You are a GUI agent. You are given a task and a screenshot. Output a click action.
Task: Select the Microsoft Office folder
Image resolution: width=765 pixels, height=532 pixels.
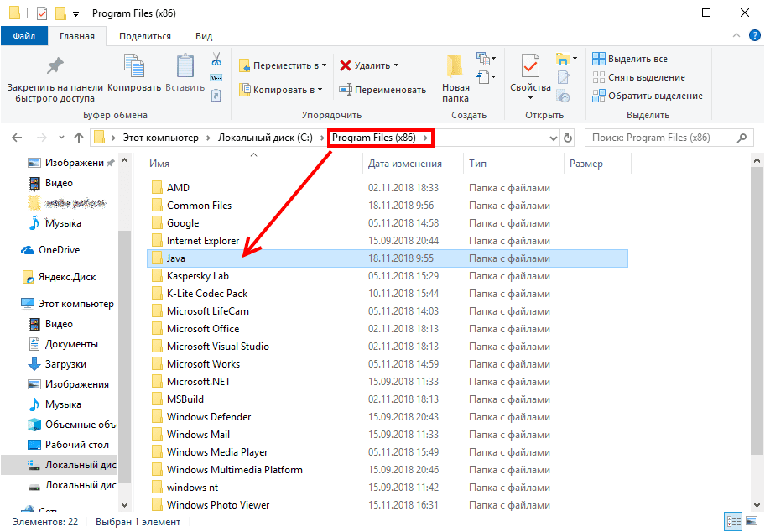click(x=203, y=329)
